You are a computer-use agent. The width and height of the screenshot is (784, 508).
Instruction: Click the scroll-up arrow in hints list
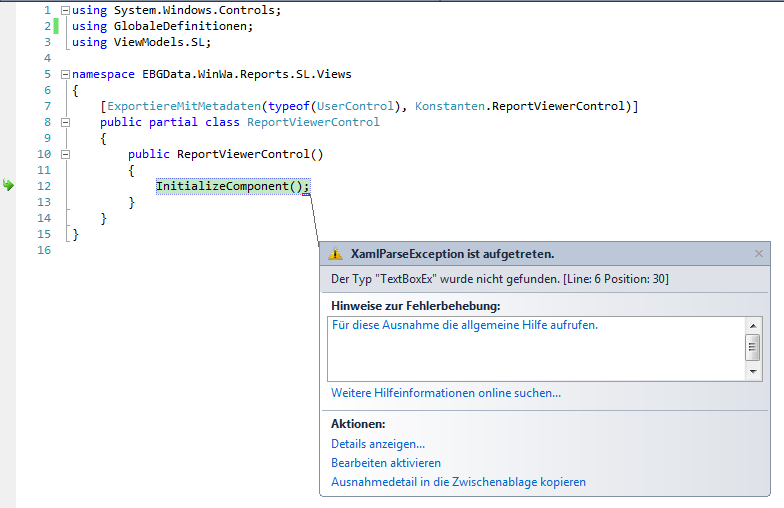(753, 325)
